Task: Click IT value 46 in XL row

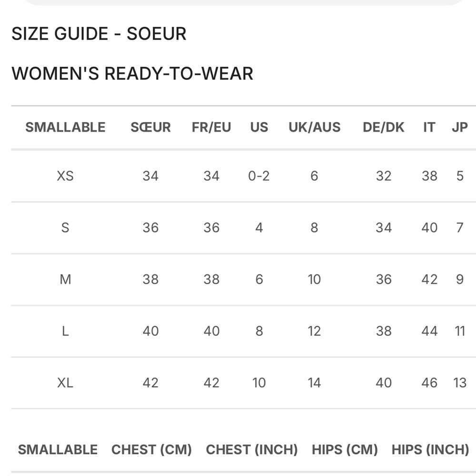Action: [429, 383]
